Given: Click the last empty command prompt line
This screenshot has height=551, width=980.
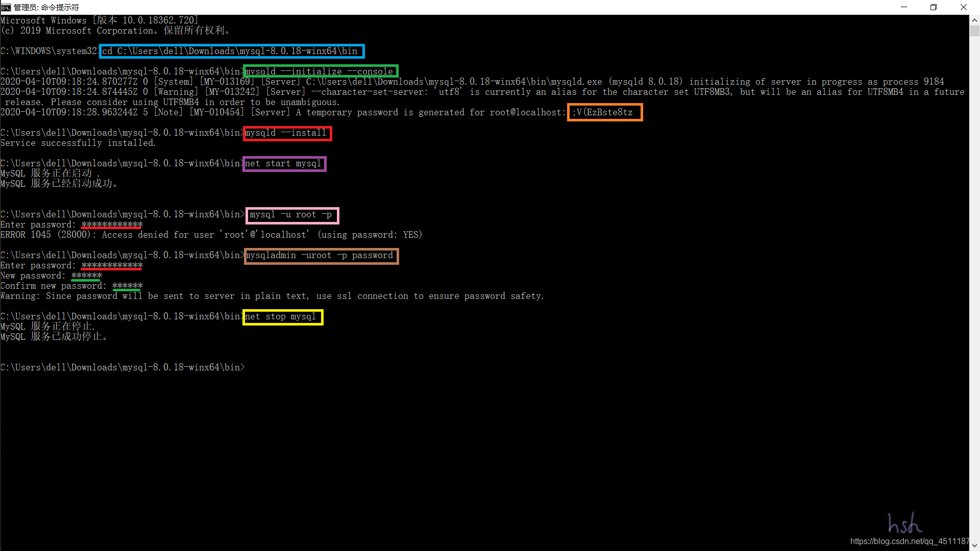Looking at the screenshot, I should pos(122,367).
